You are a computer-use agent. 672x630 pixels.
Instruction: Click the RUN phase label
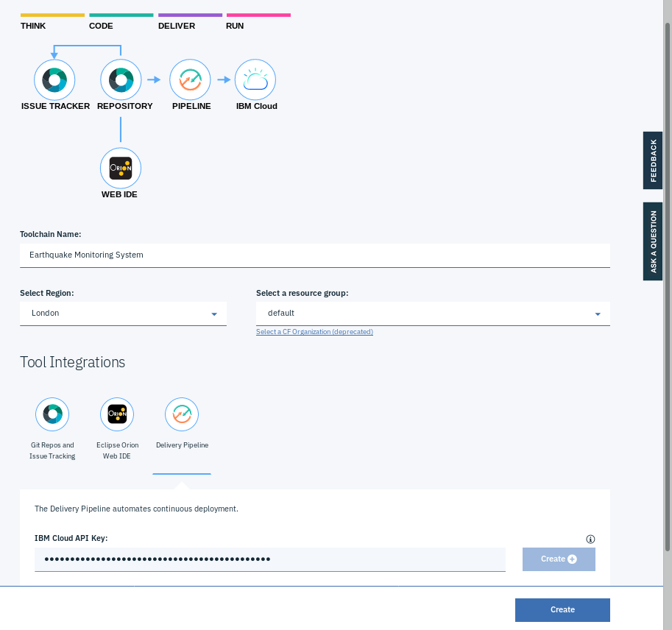pyautogui.click(x=235, y=26)
